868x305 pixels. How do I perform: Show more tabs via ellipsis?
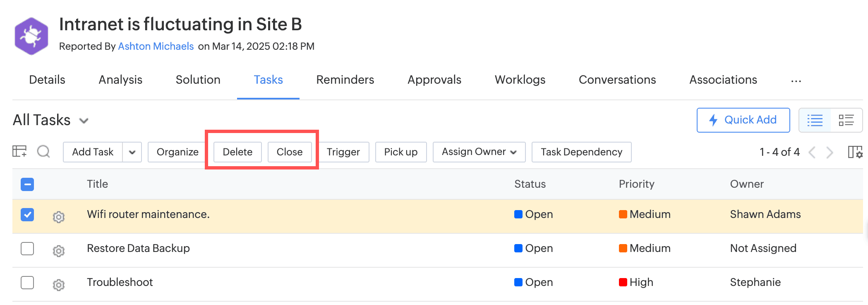[796, 81]
